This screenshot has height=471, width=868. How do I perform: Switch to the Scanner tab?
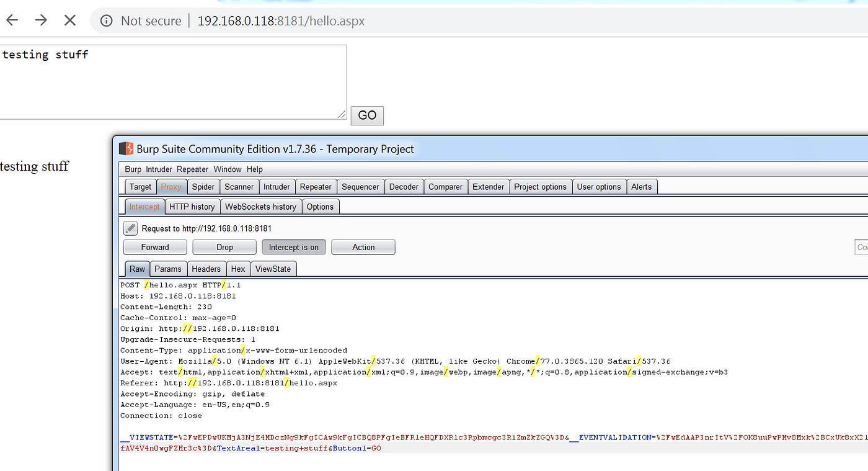click(x=239, y=187)
